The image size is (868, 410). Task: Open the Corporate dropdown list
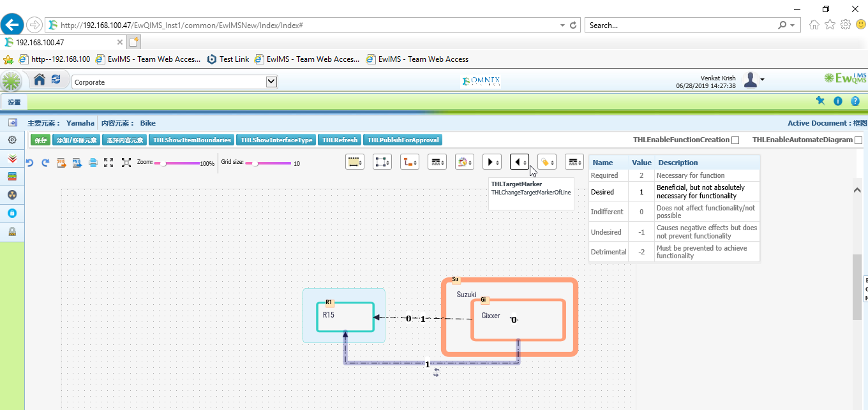[271, 82]
